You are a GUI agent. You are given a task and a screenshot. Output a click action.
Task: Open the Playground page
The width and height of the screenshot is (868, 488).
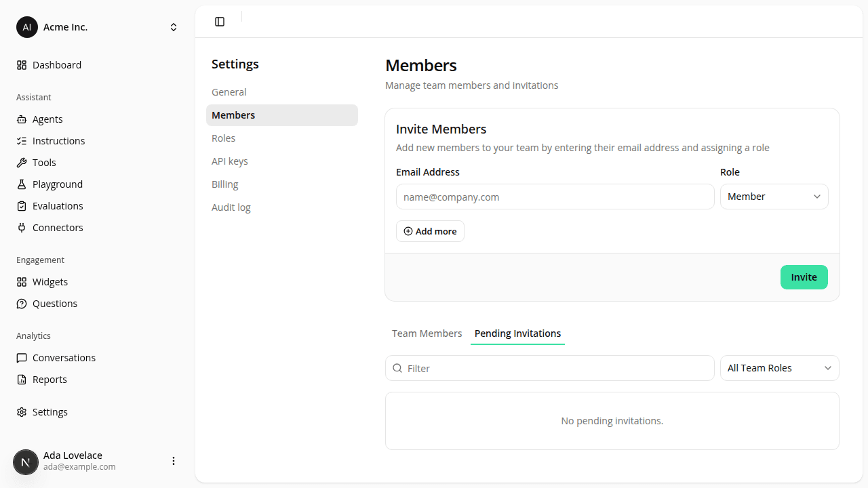tap(98, 184)
